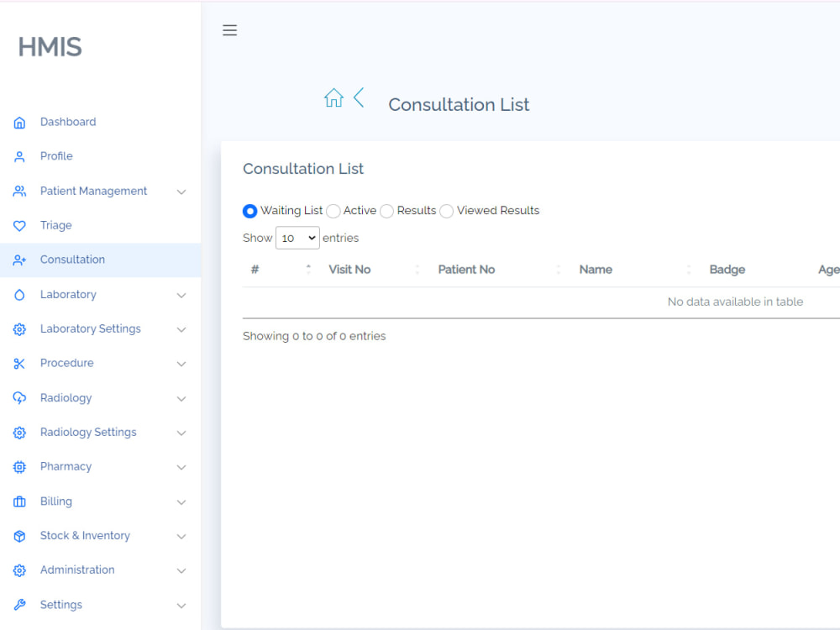840x630 pixels.
Task: Click the Laboratory droplet icon
Action: point(19,295)
